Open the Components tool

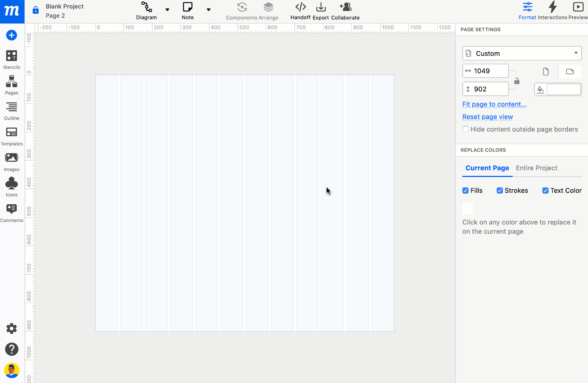[242, 11]
